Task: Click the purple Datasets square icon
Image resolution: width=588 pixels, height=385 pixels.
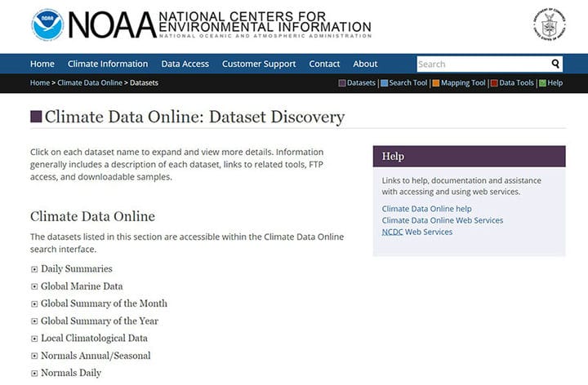Action: pos(342,83)
